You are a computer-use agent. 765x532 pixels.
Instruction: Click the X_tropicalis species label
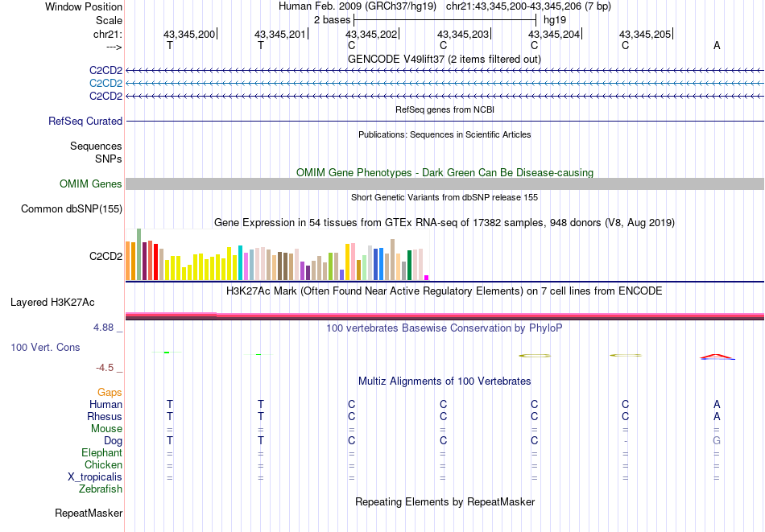tap(95, 477)
